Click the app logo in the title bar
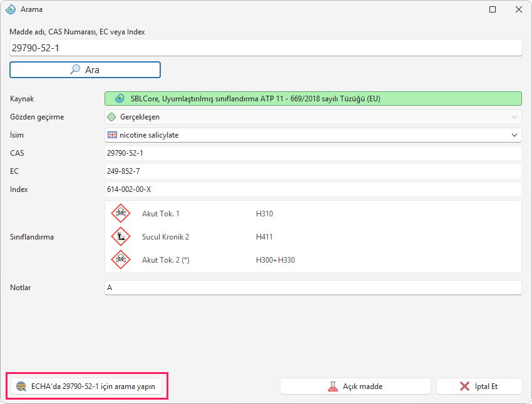The height and width of the screenshot is (404, 532). point(11,9)
